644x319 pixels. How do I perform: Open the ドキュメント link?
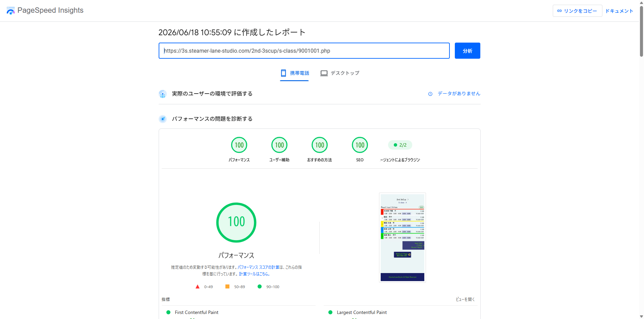619,11
